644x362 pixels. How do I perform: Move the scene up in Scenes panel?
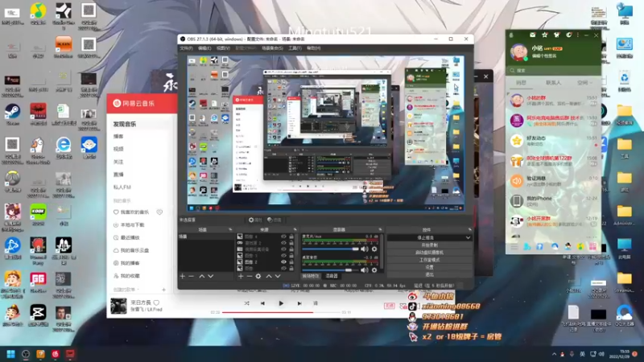pyautogui.click(x=202, y=276)
